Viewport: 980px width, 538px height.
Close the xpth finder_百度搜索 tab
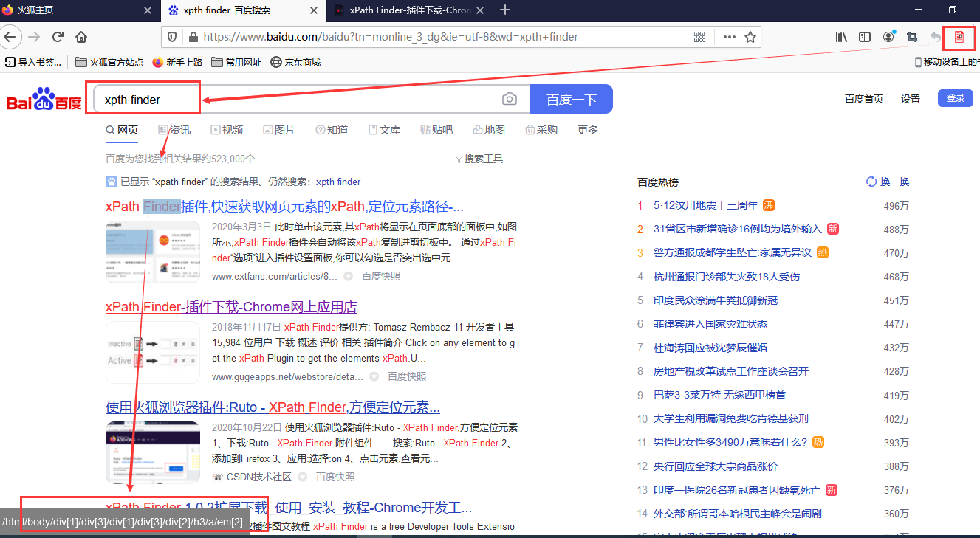[x=313, y=10]
